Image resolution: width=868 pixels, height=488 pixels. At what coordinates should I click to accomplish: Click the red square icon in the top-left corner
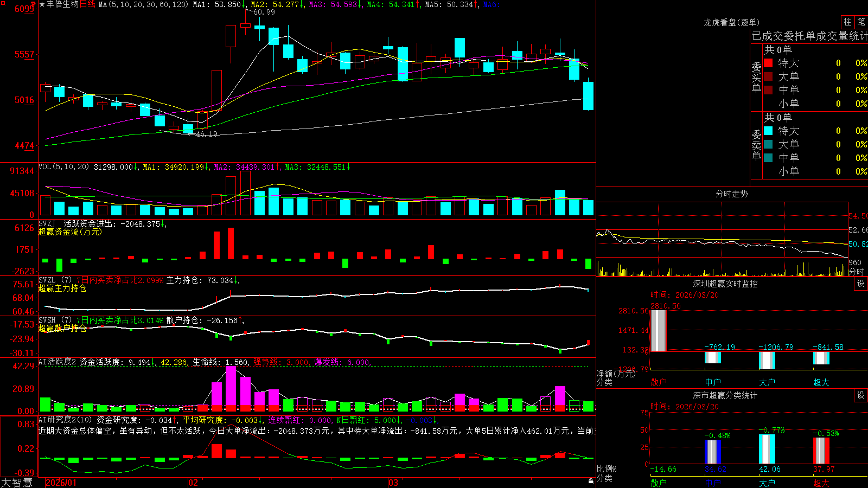coord(2,3)
